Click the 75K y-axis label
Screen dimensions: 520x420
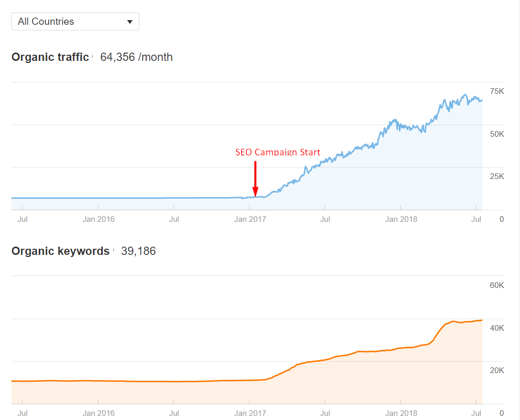tap(497, 91)
